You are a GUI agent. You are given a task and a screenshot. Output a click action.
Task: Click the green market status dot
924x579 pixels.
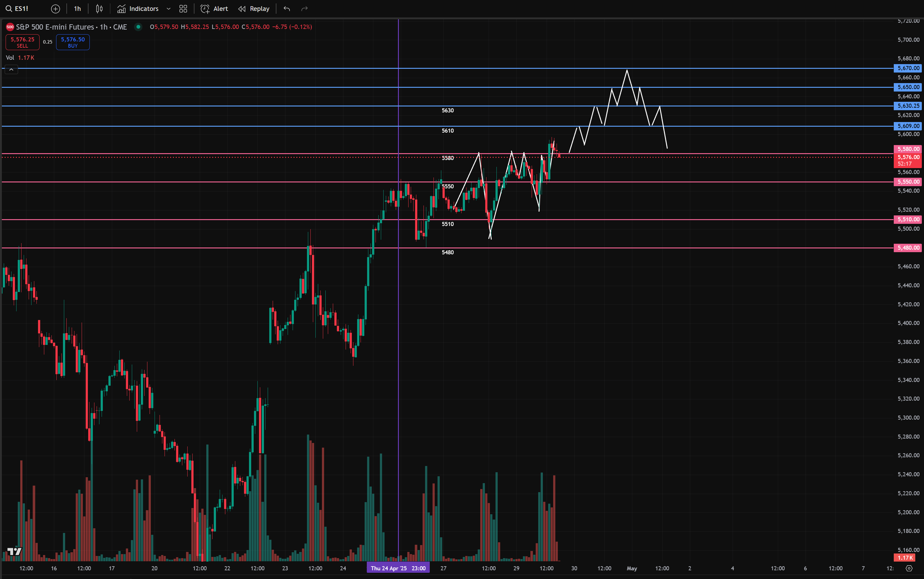tap(138, 27)
